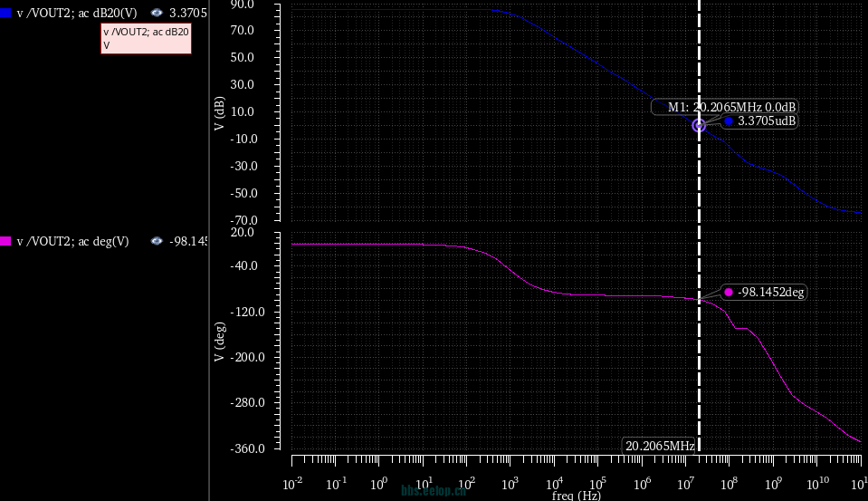Click the magenta deg(V) trace color swatch

pyautogui.click(x=6, y=241)
